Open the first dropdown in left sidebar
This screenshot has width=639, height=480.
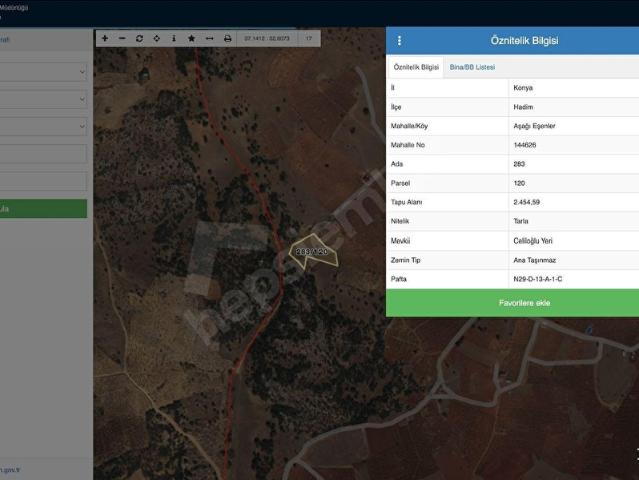(x=43, y=72)
